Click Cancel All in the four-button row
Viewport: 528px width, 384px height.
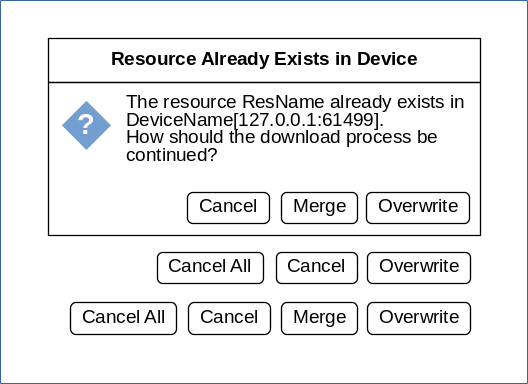123,318
